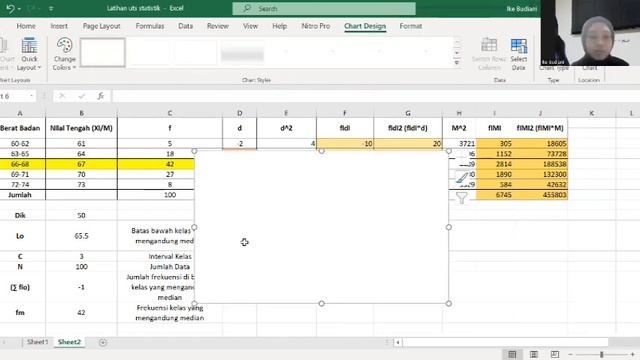Image resolution: width=640 pixels, height=360 pixels.
Task: Click the Lo value 65.5 cell
Action: (x=81, y=236)
